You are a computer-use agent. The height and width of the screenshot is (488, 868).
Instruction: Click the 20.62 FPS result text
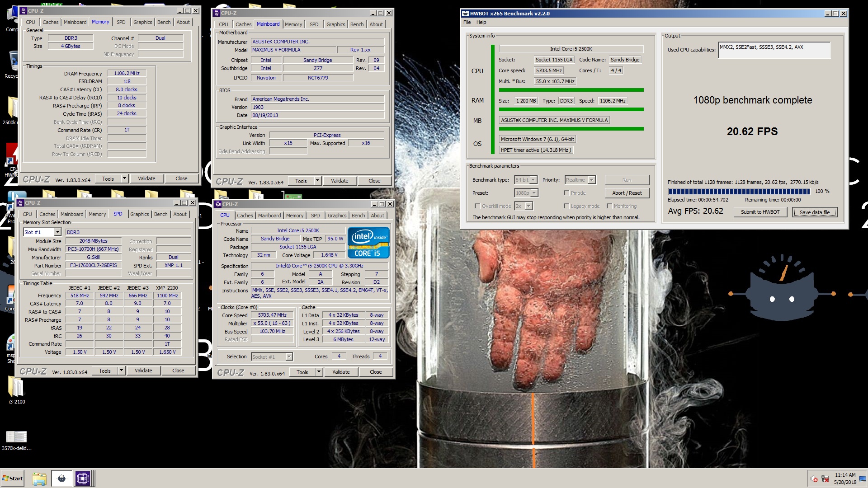coord(752,131)
